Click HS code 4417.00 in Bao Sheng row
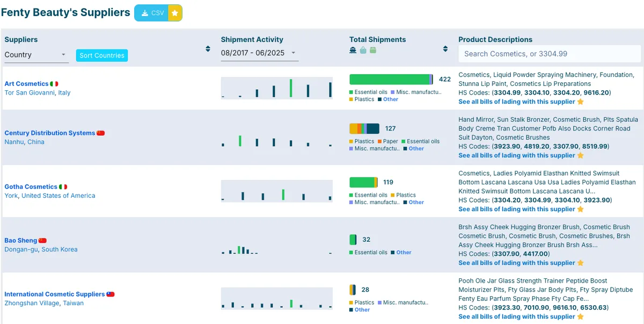 click(536, 254)
